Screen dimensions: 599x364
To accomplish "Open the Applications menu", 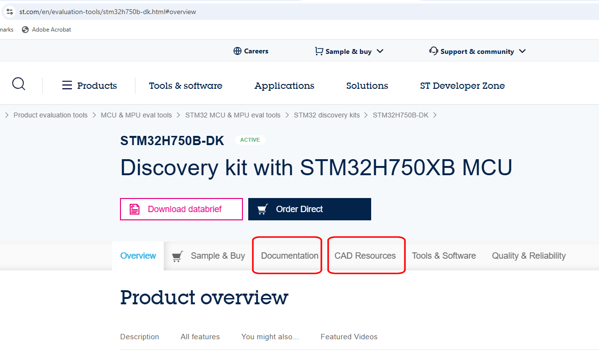I will click(284, 85).
